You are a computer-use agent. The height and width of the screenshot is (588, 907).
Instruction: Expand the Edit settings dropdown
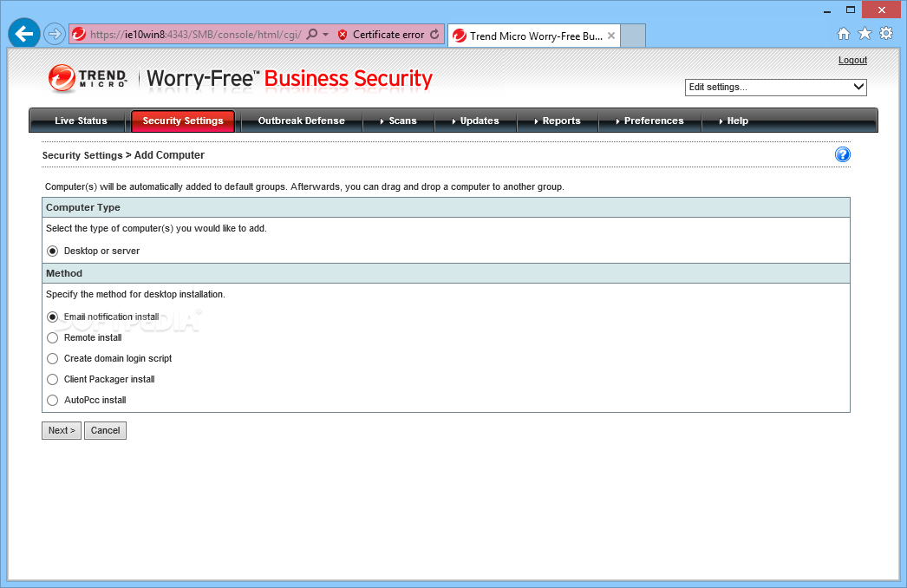click(776, 88)
